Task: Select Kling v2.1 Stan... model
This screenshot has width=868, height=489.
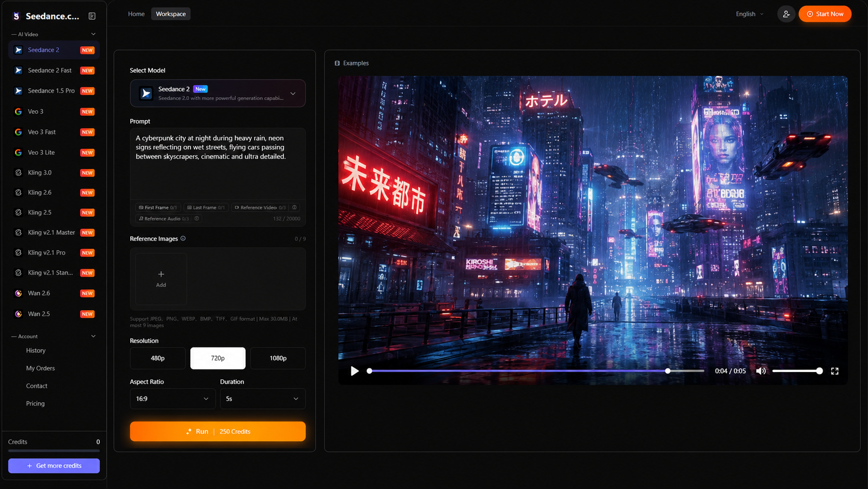Action: tap(54, 273)
